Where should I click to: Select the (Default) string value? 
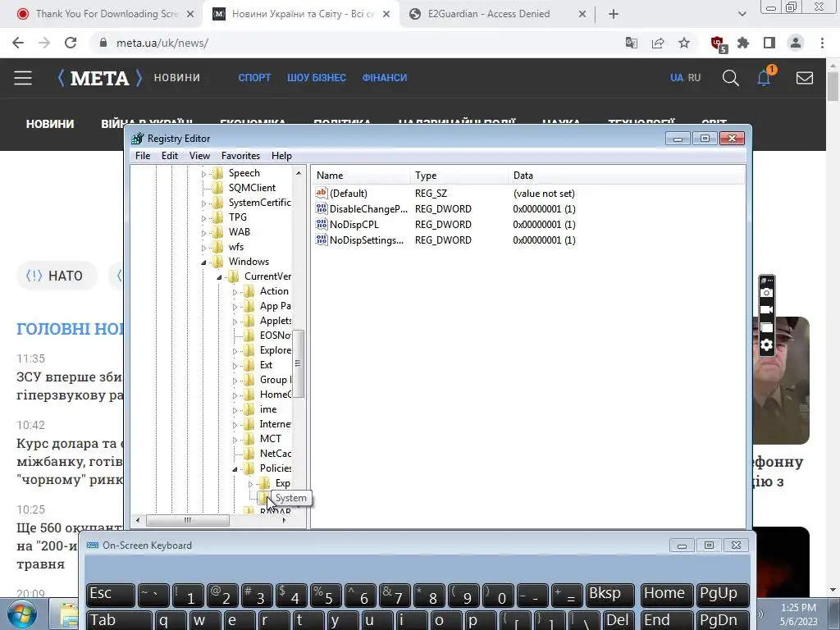click(x=348, y=194)
